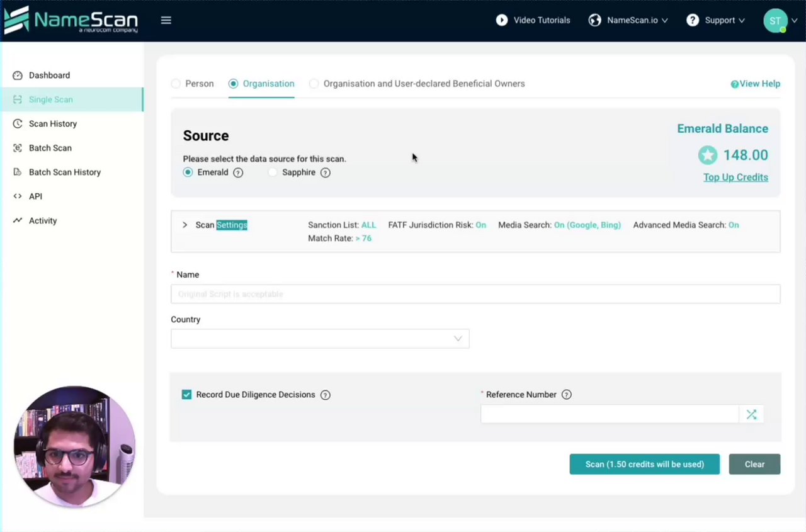The height and width of the screenshot is (532, 806).
Task: Click help icon beside Reference Number
Action: coord(566,395)
